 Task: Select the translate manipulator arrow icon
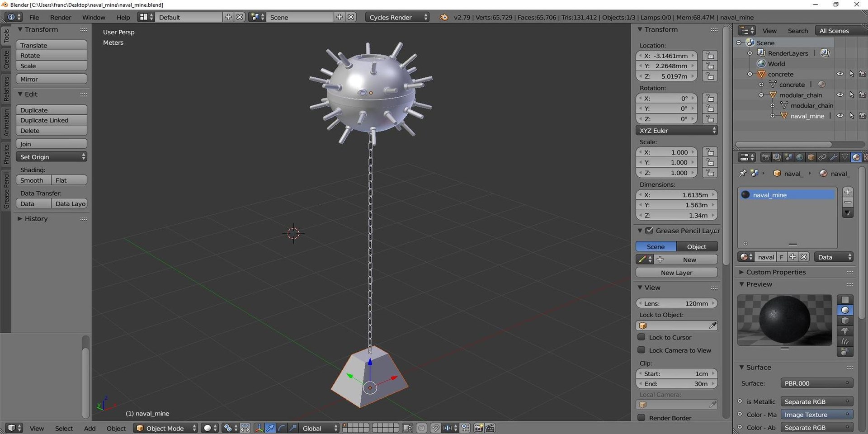tap(270, 428)
